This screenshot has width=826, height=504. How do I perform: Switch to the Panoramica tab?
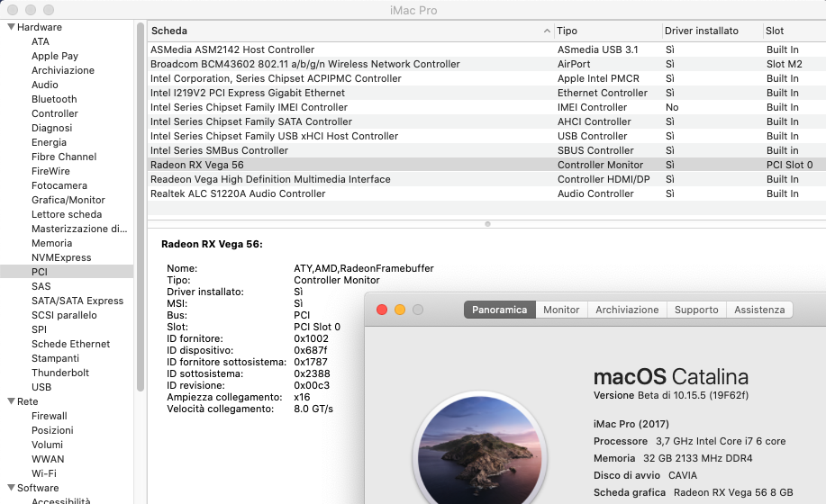click(499, 310)
